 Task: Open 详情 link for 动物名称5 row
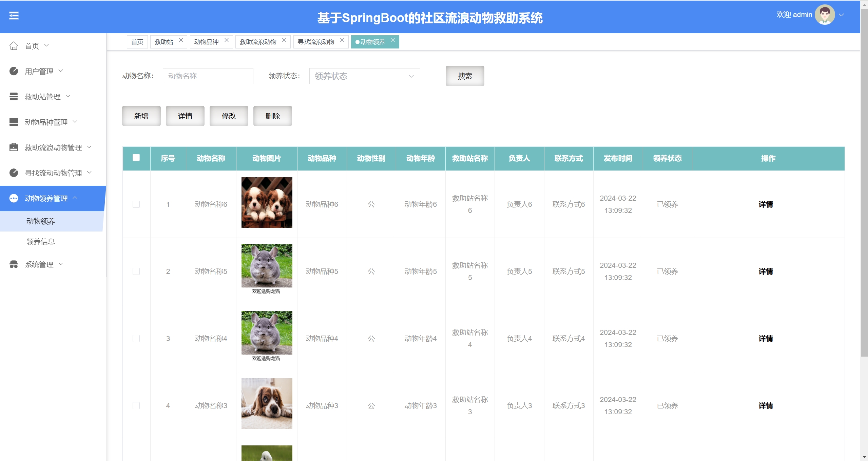766,272
